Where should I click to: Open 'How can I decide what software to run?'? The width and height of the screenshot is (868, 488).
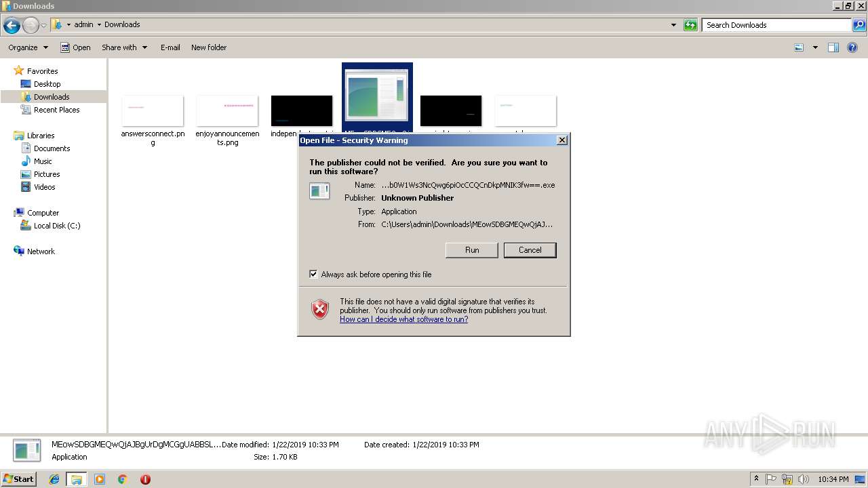pyautogui.click(x=403, y=319)
